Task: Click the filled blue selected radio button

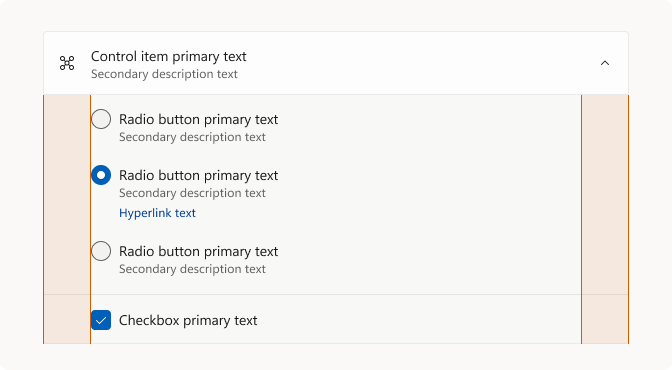Action: 101,175
